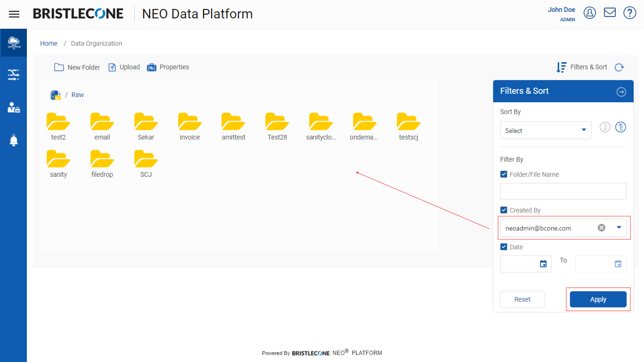Viewport: 644px width, 362px height.
Task: Open the testscj folder
Action: tap(409, 127)
